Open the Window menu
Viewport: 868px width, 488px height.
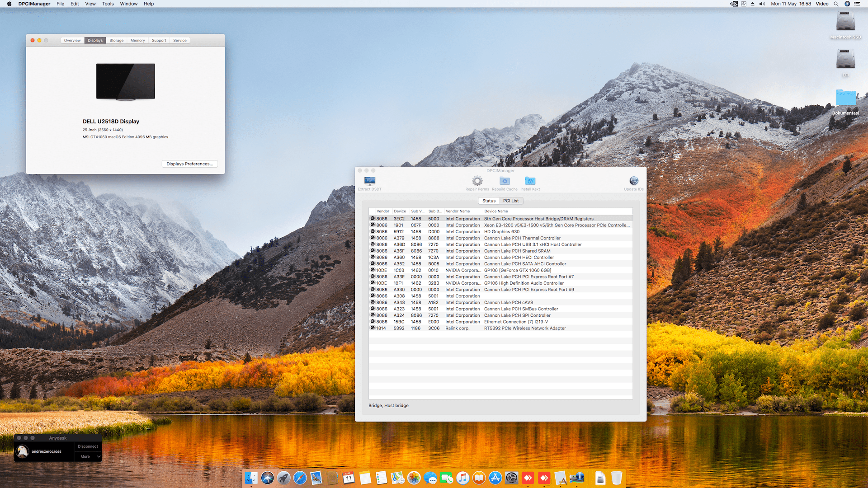coord(128,4)
